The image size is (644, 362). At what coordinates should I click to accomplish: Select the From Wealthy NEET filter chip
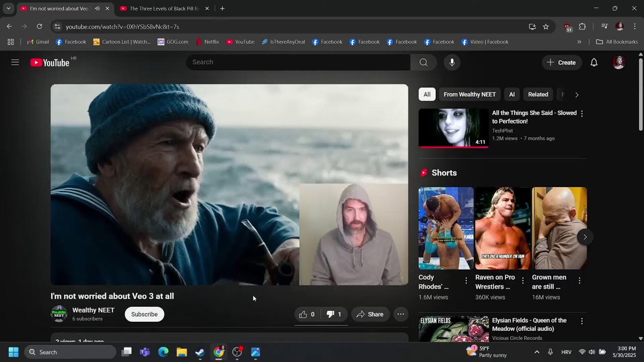click(x=469, y=95)
